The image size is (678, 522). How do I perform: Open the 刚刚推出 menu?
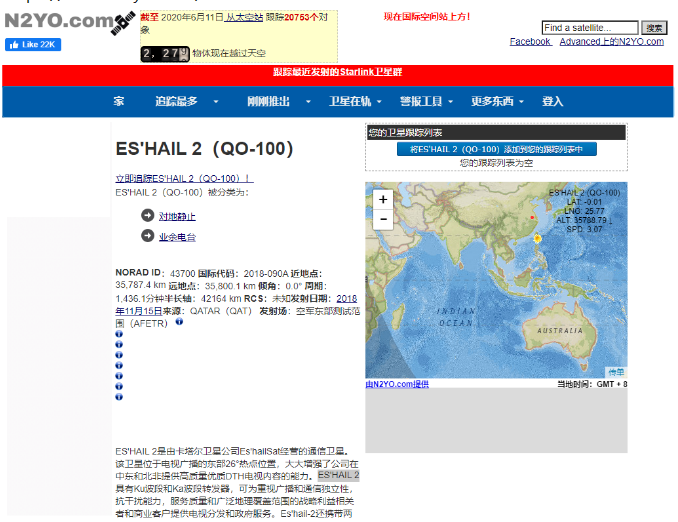tap(269, 101)
